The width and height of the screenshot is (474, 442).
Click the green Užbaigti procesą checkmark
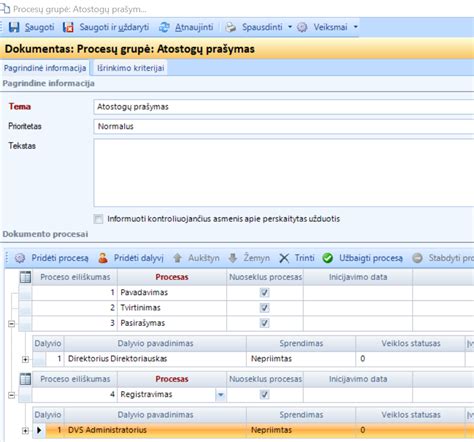coord(328,258)
